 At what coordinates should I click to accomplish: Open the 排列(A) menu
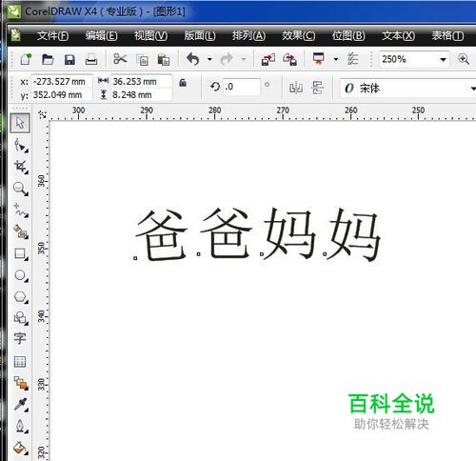tap(248, 35)
